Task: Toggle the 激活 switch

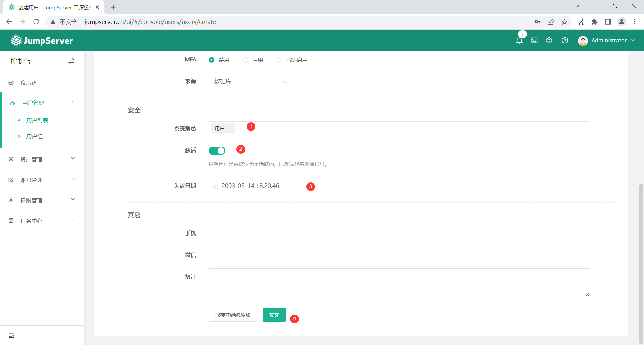Action: click(217, 151)
